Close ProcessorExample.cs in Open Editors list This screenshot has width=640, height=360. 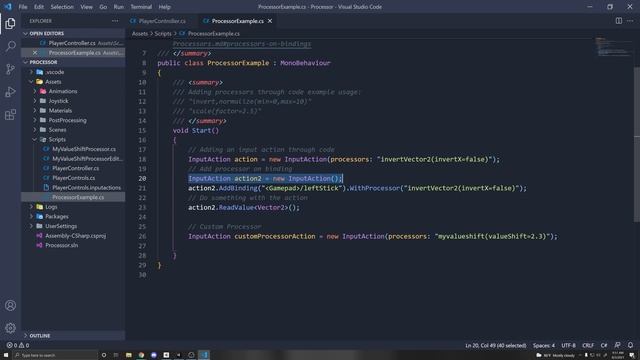click(35, 53)
